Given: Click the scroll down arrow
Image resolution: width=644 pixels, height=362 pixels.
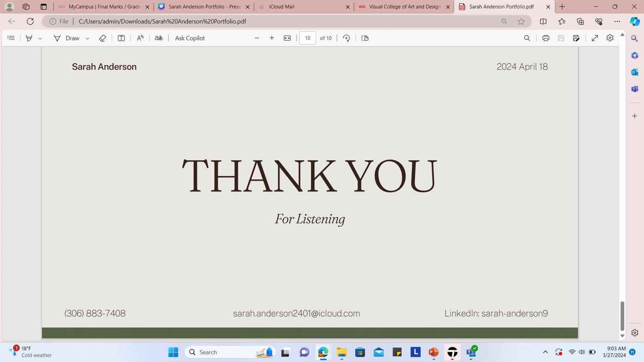Looking at the screenshot, I should click(622, 336).
